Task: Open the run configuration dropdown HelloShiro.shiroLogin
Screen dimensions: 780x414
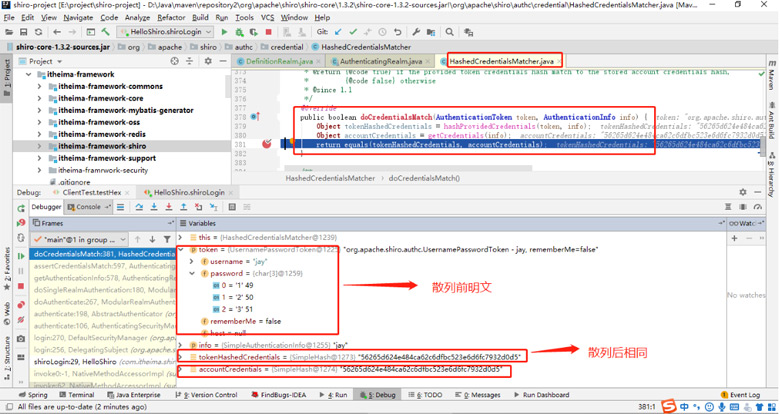Action: click(165, 32)
